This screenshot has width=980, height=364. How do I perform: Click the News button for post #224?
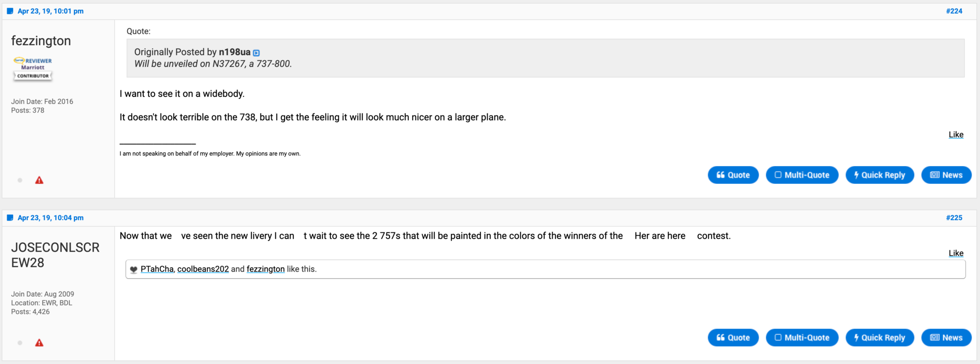tap(946, 175)
